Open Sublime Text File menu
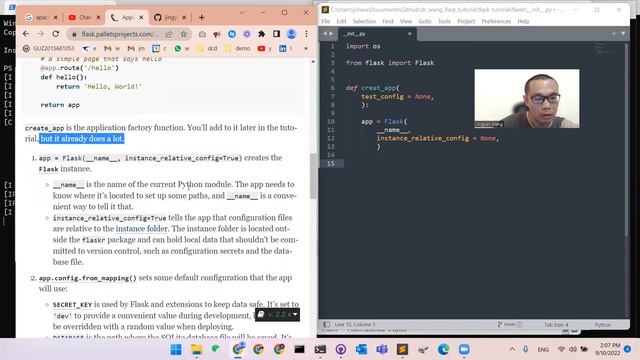Viewport: 640px width, 360px height. (x=326, y=21)
